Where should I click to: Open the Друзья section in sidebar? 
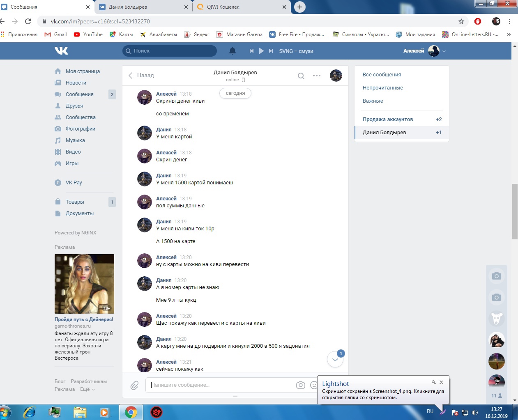point(74,106)
